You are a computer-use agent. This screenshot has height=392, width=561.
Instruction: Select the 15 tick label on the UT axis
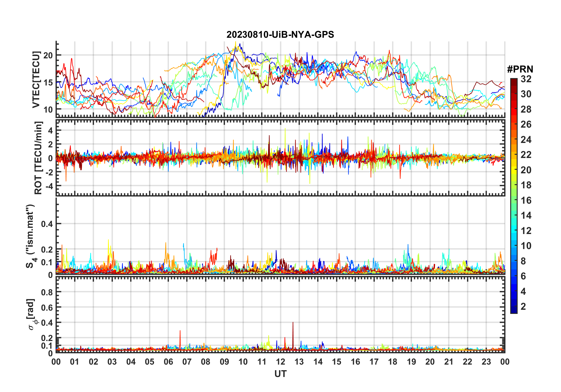click(337, 362)
